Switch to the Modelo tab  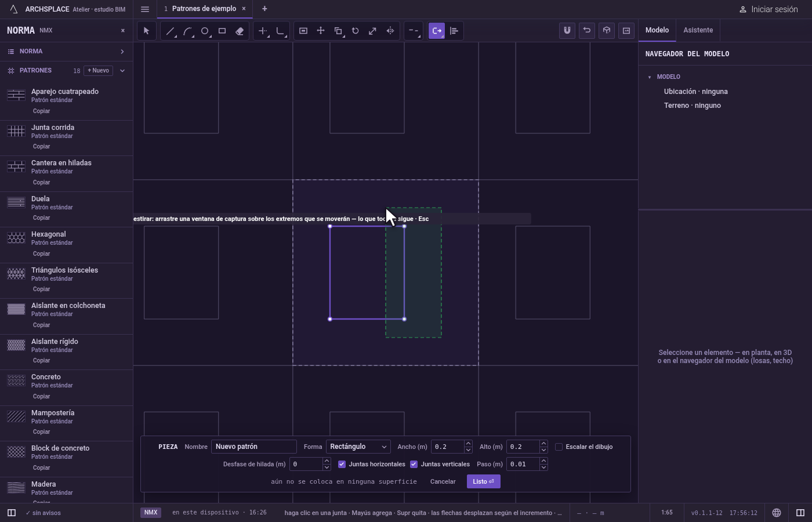(x=657, y=30)
